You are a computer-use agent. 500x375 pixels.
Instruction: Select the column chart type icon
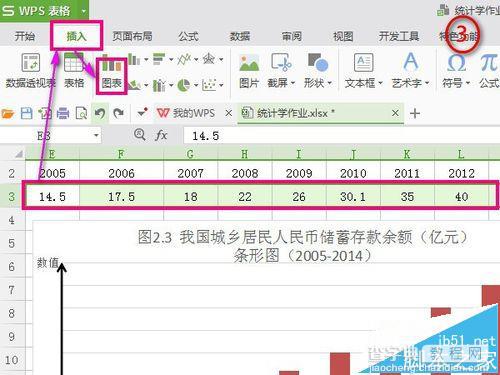[x=134, y=60]
